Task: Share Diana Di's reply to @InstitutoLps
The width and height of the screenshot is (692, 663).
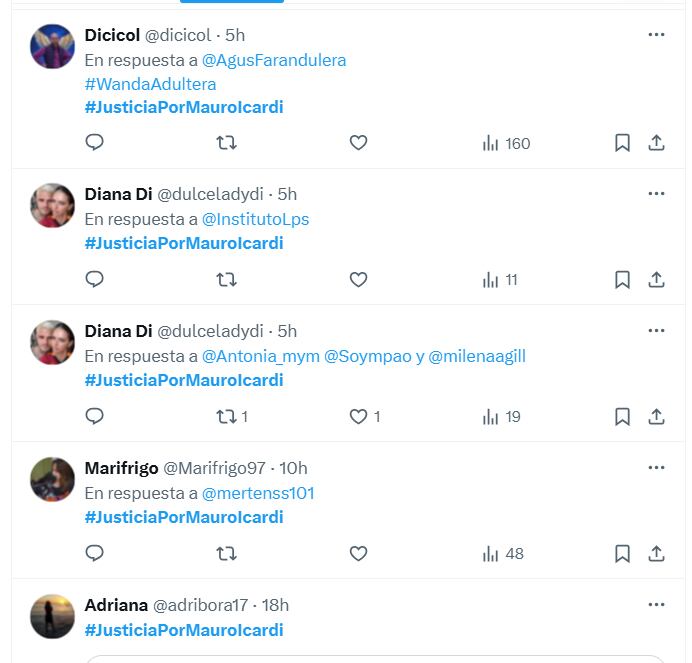Action: (x=656, y=280)
